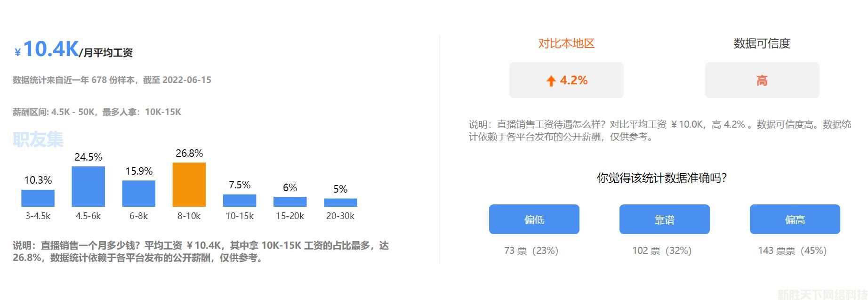This screenshot has width=868, height=300.
Task: Click the 靠谱 vote button
Action: (x=664, y=219)
